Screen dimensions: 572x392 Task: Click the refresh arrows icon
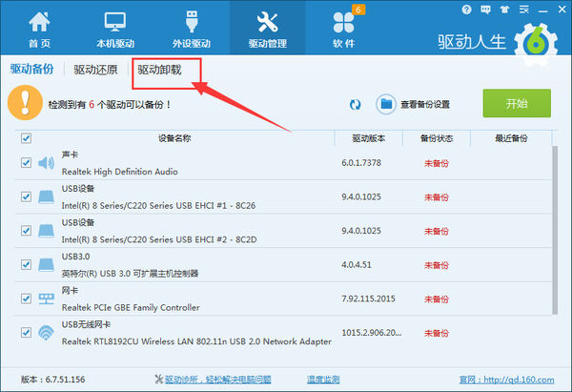355,105
